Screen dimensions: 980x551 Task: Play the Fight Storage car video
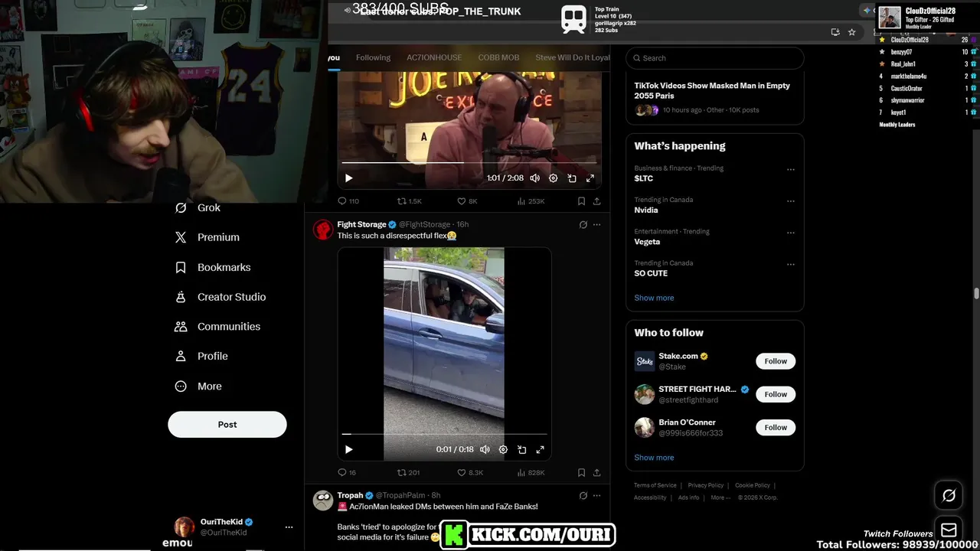point(348,450)
